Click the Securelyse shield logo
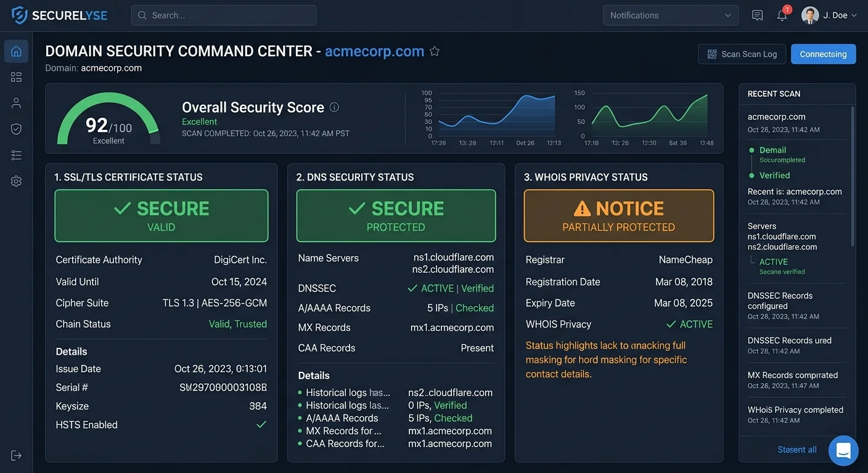 pyautogui.click(x=19, y=15)
